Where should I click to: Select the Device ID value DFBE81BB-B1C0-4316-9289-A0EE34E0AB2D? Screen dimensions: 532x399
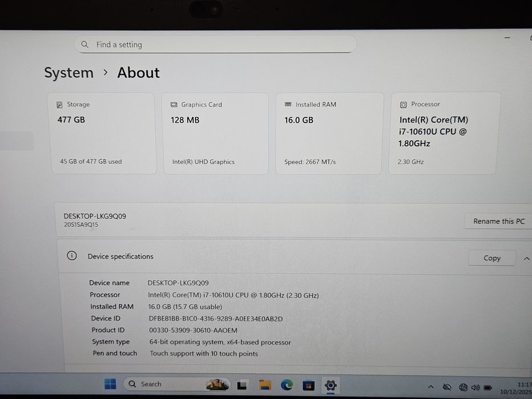coord(216,319)
